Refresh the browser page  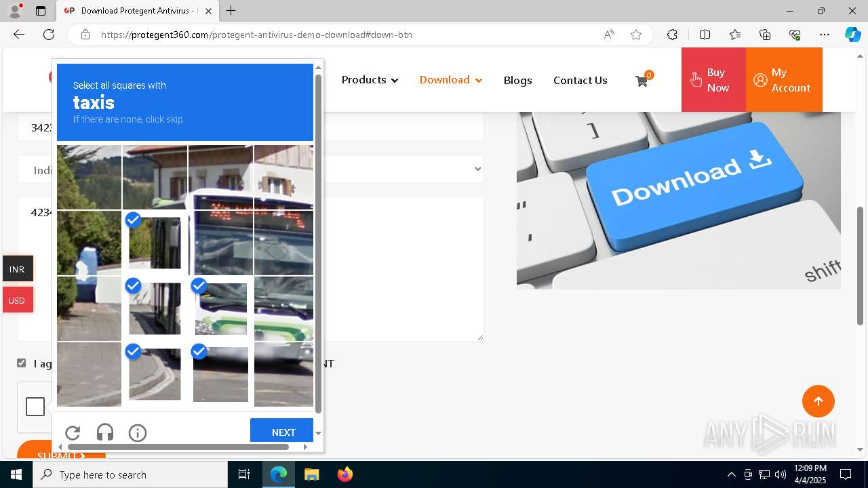pos(49,35)
